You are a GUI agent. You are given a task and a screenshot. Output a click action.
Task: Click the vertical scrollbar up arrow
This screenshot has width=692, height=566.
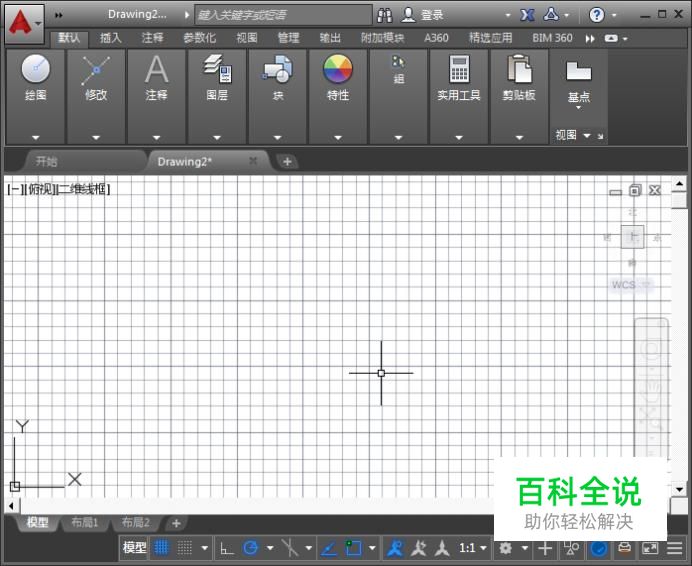[679, 183]
